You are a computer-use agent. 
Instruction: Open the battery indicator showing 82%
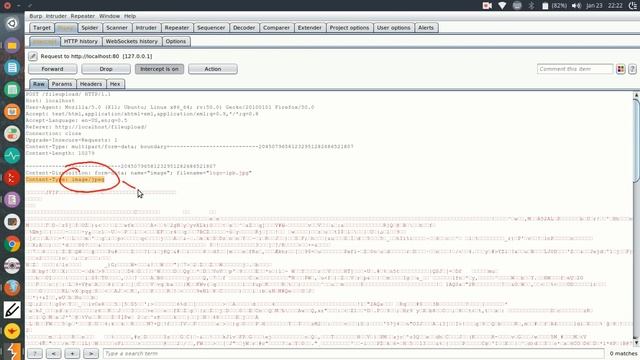point(554,5)
